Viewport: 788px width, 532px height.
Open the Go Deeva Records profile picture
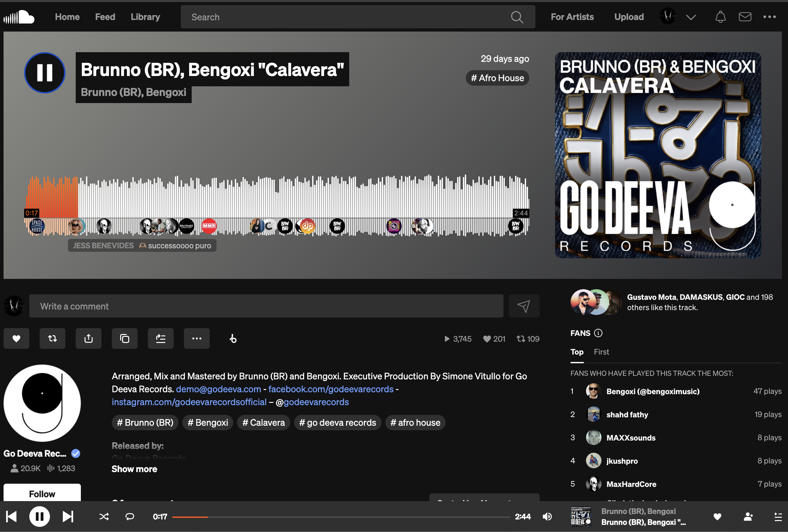pyautogui.click(x=42, y=403)
